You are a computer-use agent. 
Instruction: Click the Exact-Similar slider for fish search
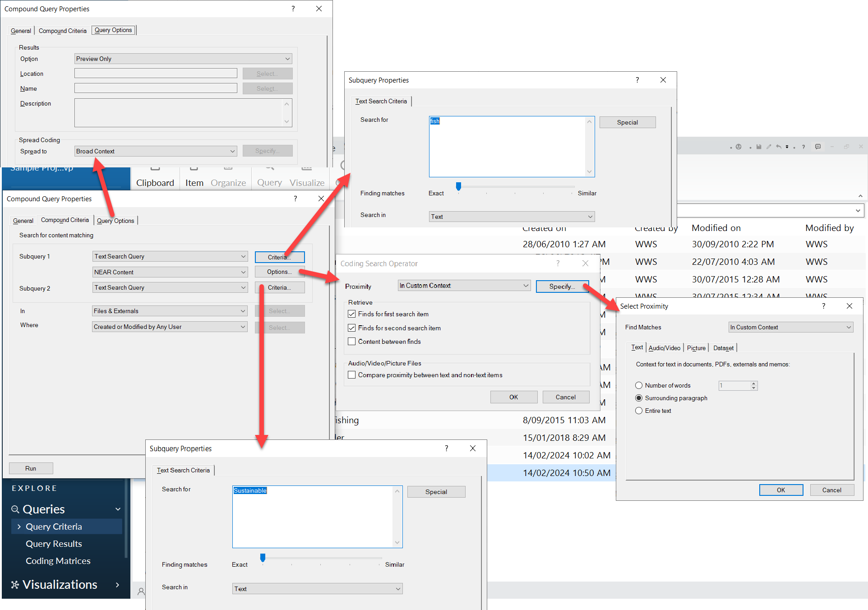pyautogui.click(x=459, y=186)
